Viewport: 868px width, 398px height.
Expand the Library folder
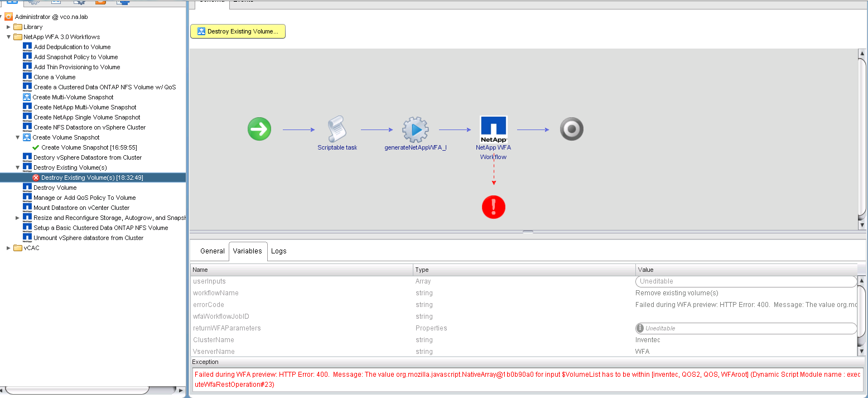click(x=8, y=27)
